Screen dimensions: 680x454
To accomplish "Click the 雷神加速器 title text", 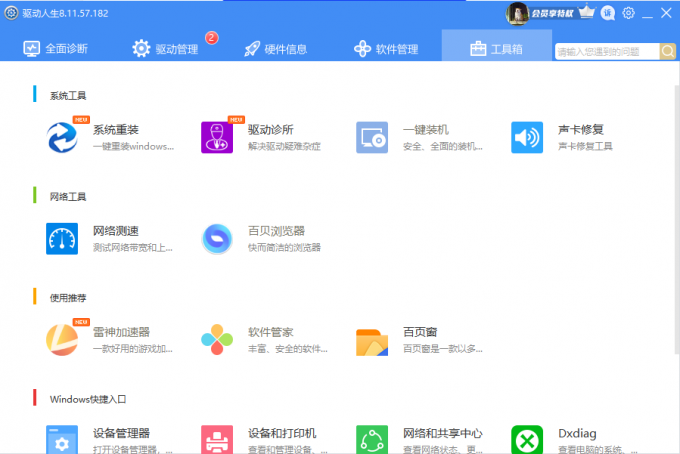I will point(121,332).
